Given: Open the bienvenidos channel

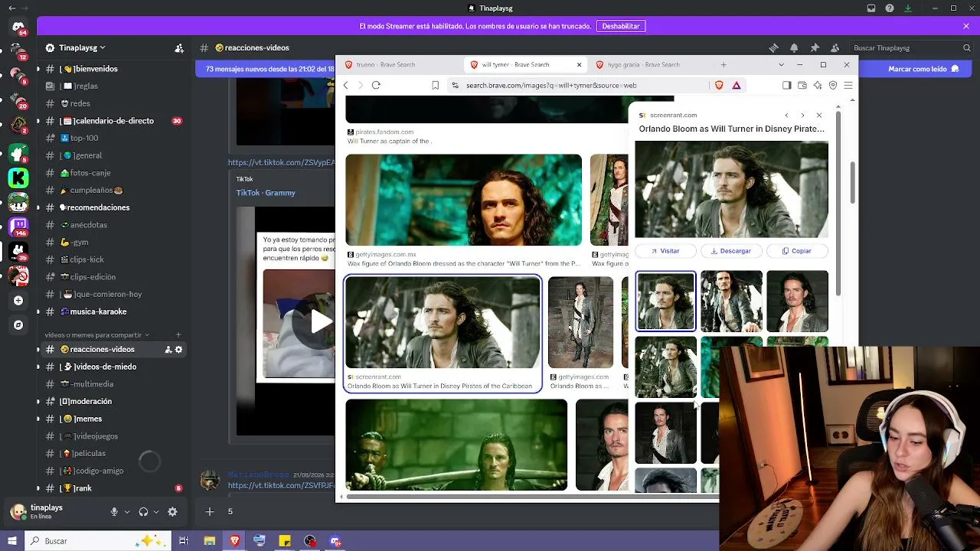Looking at the screenshot, I should (x=111, y=69).
